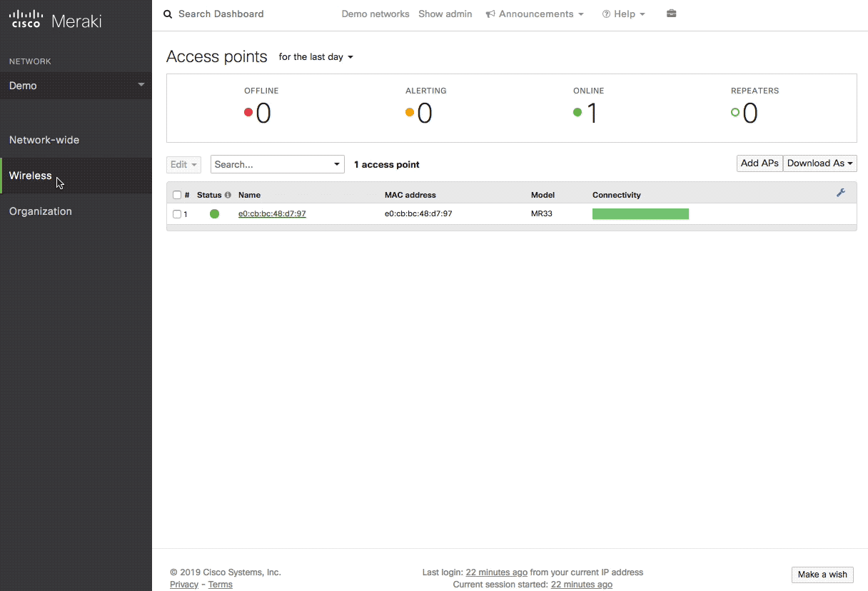Viewport: 868px width, 591px height.
Task: Click the green status dot for e0:cb:bc:48:d7:97
Action: (214, 213)
